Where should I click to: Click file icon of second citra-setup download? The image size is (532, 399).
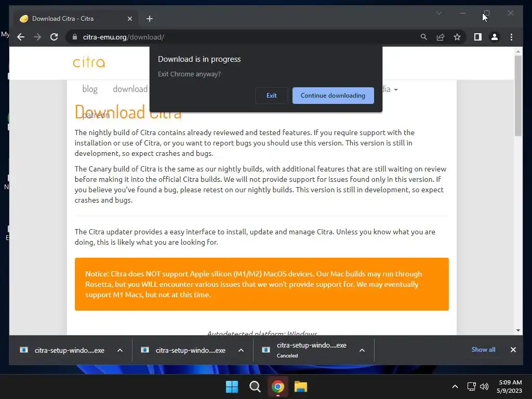[145, 350]
